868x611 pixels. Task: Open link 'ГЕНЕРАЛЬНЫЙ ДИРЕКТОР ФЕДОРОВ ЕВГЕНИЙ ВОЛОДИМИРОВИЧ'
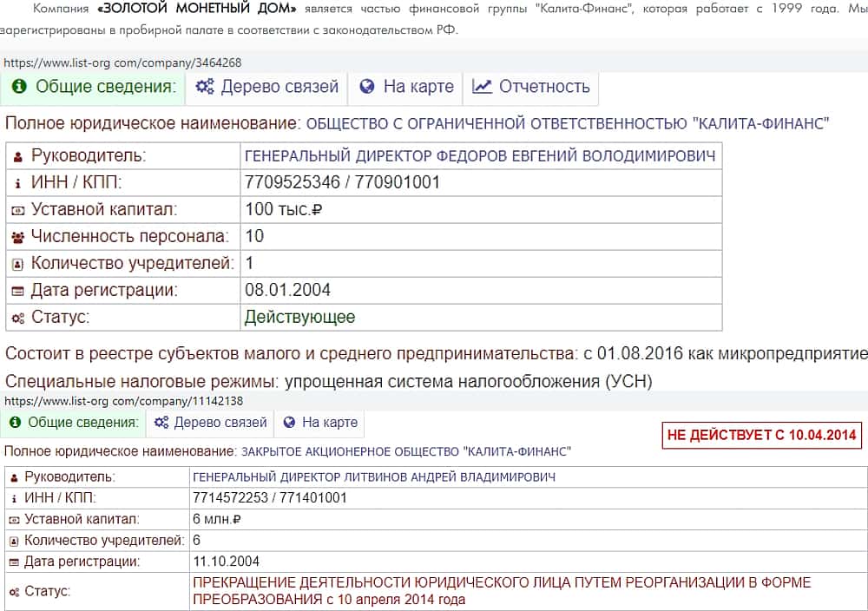[x=480, y=156]
